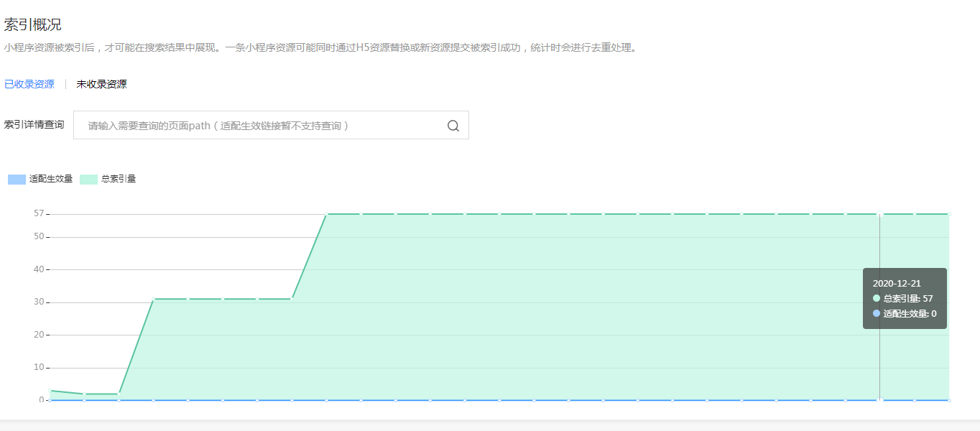
Task: Click the 索引详情查询 field label
Action: 34,124
